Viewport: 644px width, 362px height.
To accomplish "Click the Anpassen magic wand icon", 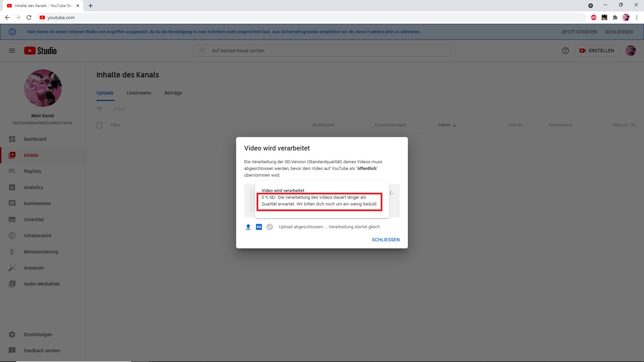I will pyautogui.click(x=12, y=268).
